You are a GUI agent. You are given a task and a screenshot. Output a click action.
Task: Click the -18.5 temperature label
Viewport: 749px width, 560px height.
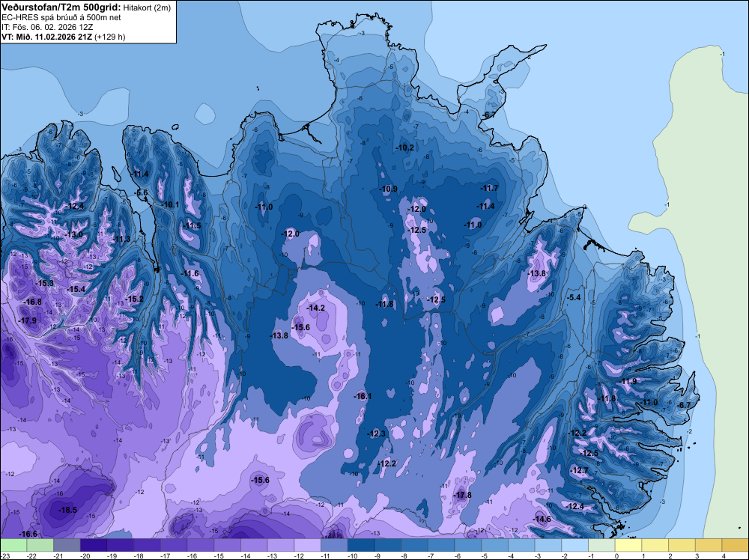coord(67,510)
